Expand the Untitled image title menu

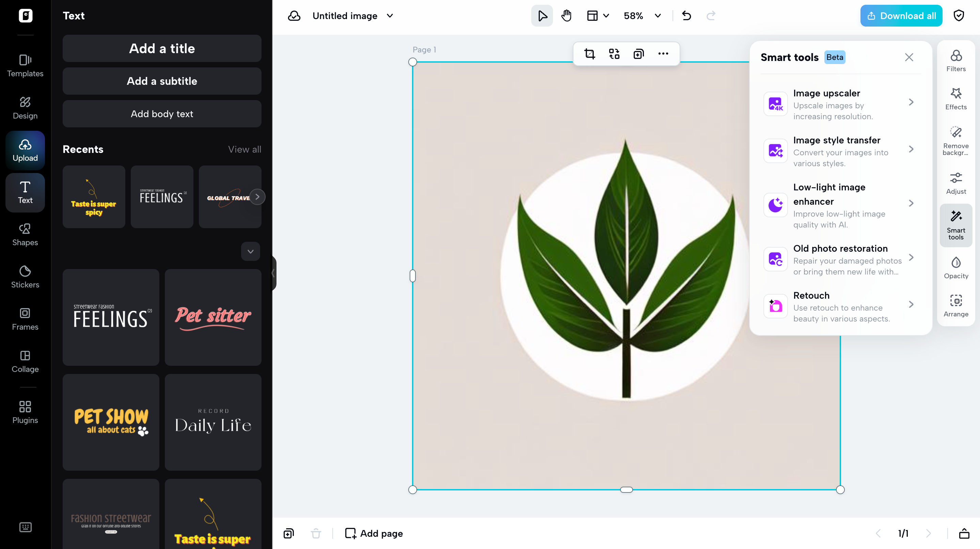pos(390,16)
